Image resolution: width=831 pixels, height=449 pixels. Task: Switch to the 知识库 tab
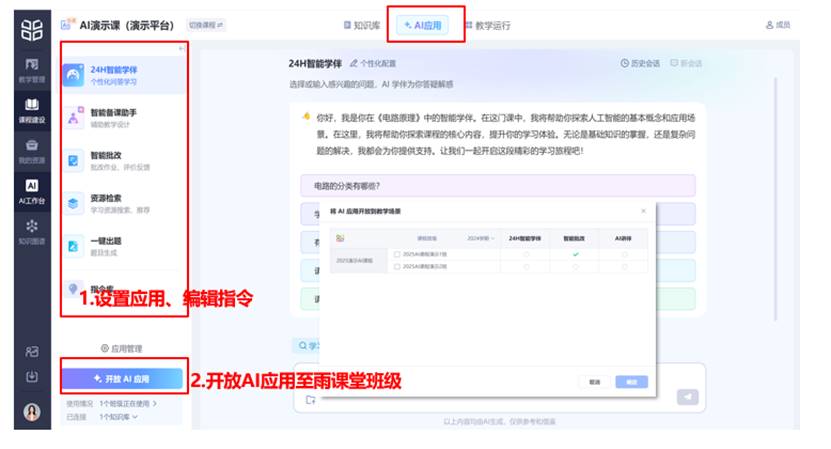point(360,24)
